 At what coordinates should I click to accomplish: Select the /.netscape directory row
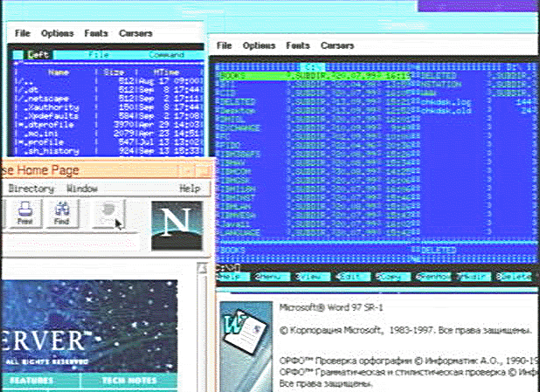pos(109,99)
